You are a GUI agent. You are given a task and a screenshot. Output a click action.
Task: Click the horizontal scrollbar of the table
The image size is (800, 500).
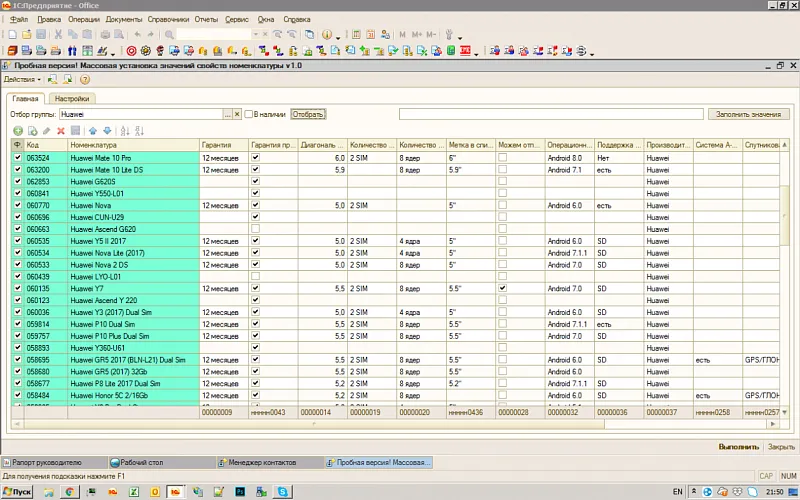point(314,423)
